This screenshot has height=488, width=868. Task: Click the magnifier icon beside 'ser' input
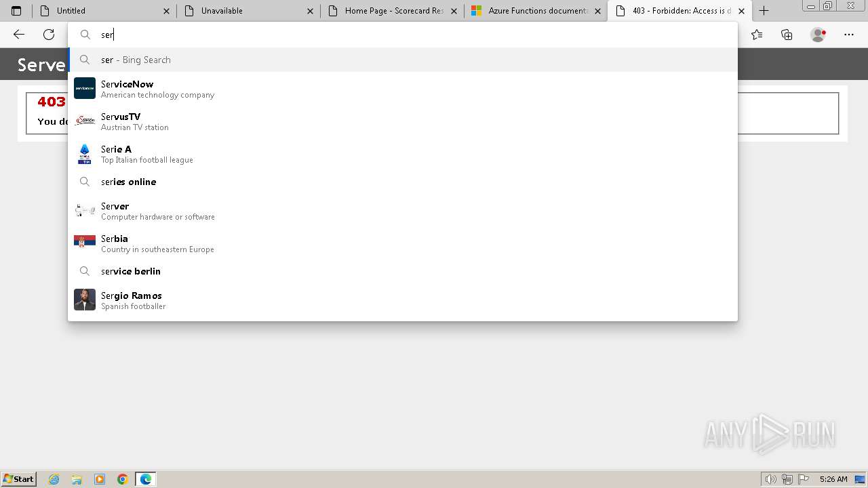(x=85, y=35)
